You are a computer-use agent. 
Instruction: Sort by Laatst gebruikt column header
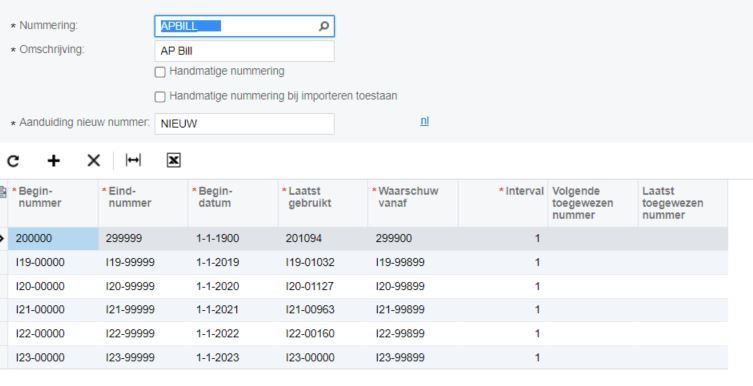coord(322,204)
